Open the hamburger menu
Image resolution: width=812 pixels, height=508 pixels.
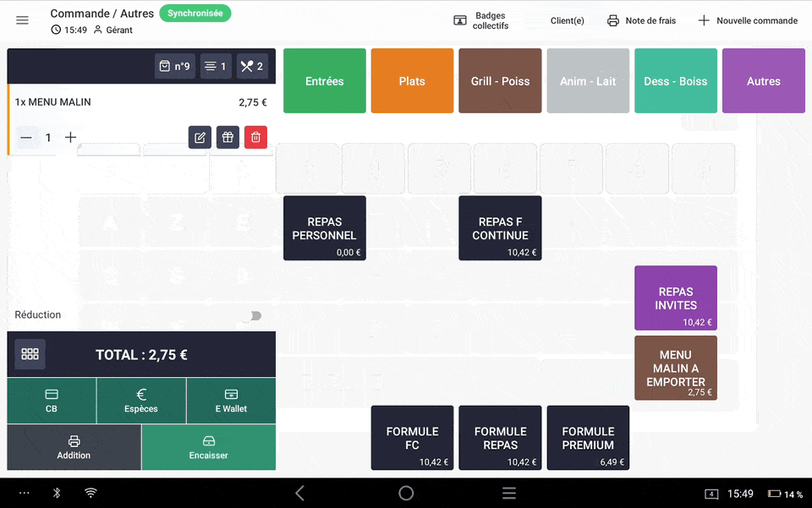point(23,20)
